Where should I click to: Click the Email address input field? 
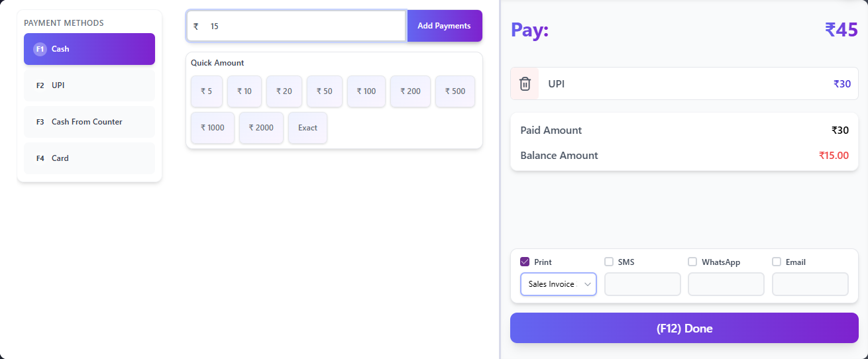810,284
